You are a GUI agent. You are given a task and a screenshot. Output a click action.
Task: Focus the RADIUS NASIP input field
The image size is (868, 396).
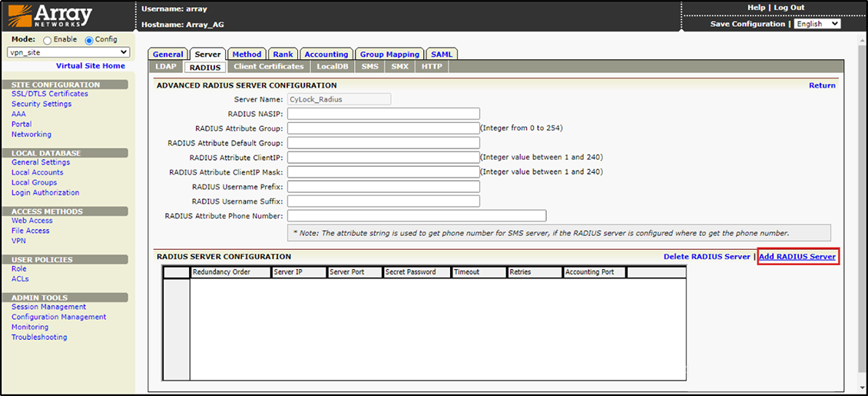tap(383, 114)
